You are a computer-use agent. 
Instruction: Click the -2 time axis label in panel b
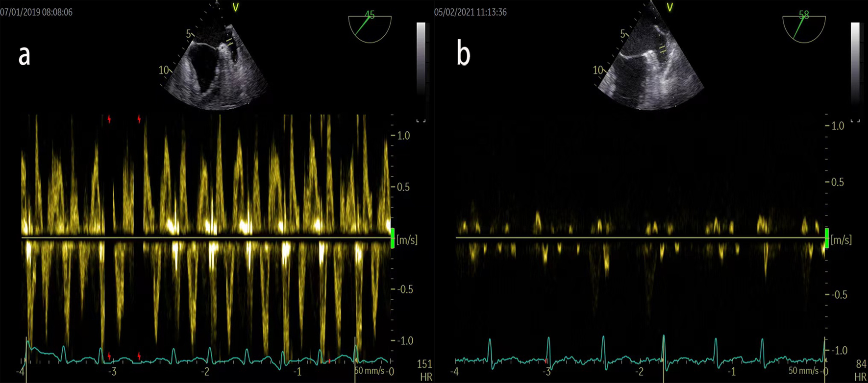tap(639, 371)
